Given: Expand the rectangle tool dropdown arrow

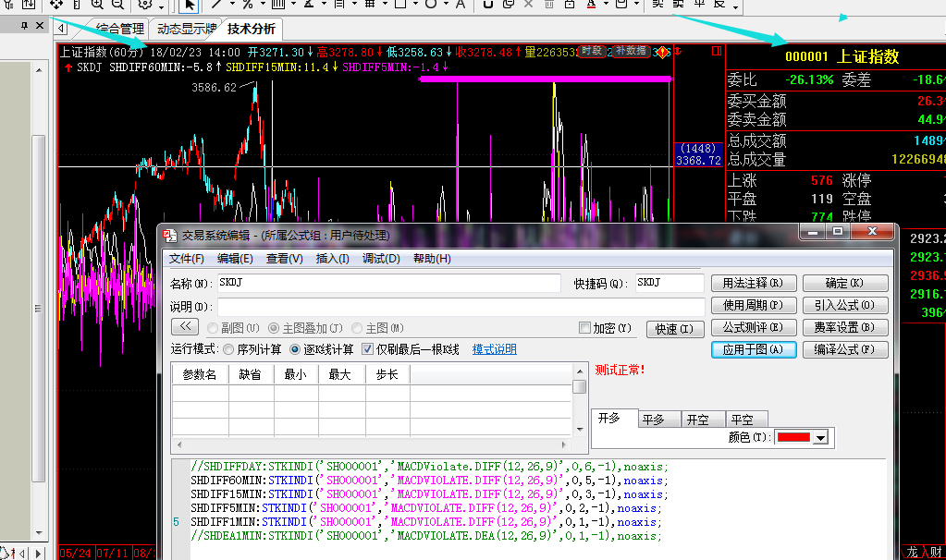Looking at the screenshot, I should [415, 5].
